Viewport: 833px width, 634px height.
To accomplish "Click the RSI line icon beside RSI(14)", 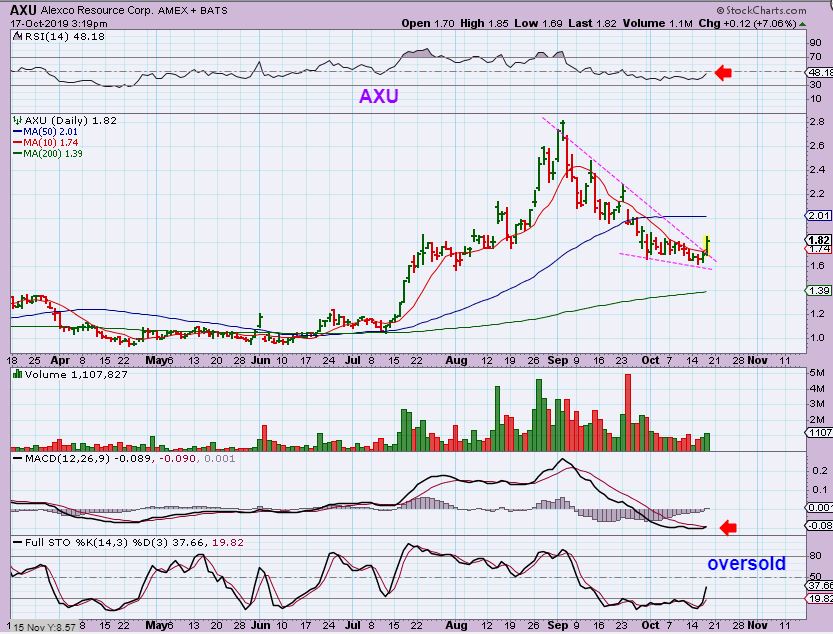I will 18,36.
